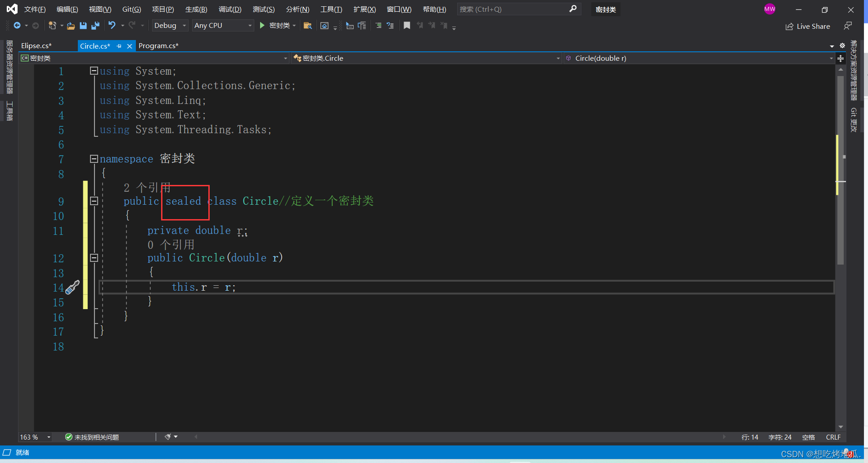This screenshot has height=463, width=868.
Task: Open the startup project dropdown arrow
Action: 294,26
